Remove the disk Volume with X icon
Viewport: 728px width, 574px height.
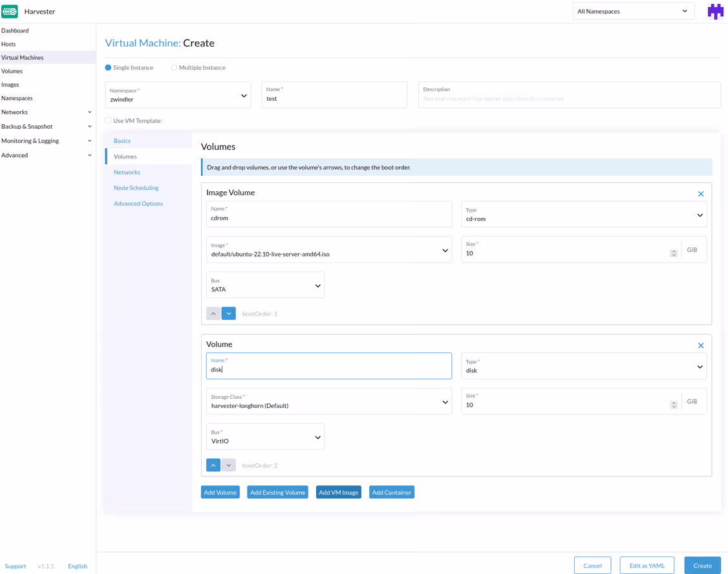(701, 346)
